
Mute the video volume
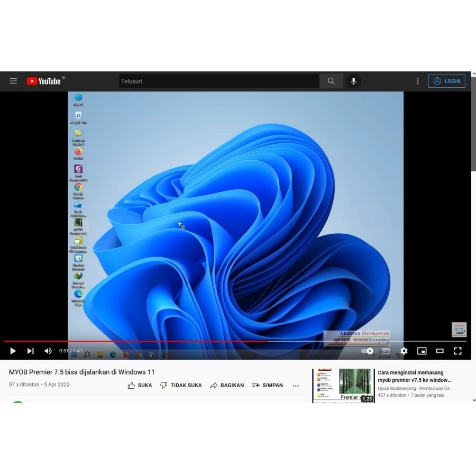coord(48,351)
